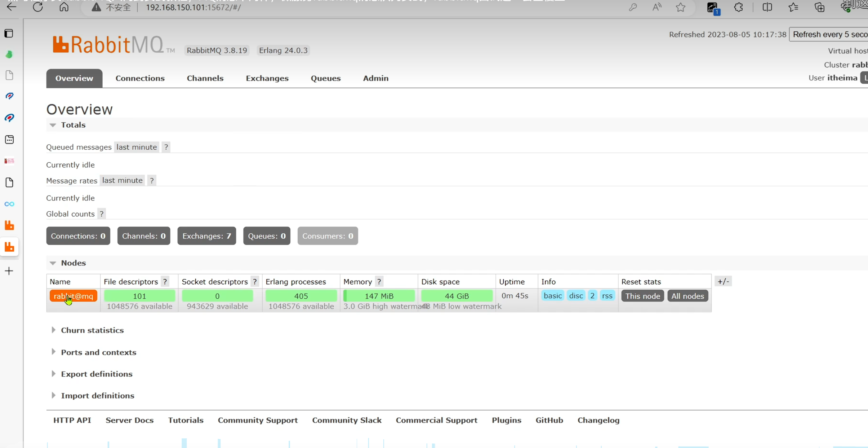The height and width of the screenshot is (448, 868).
Task: Collapse the Totals section
Action: pos(73,125)
